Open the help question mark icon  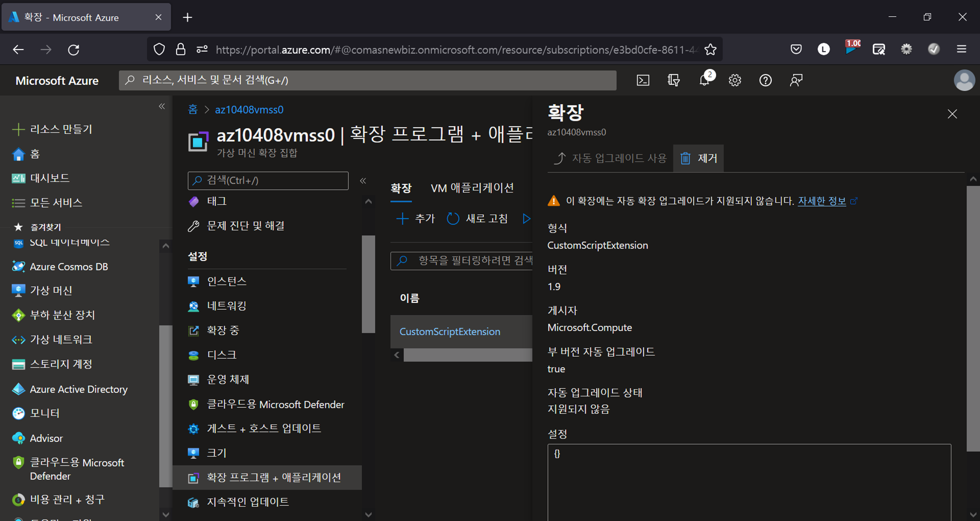pos(765,80)
